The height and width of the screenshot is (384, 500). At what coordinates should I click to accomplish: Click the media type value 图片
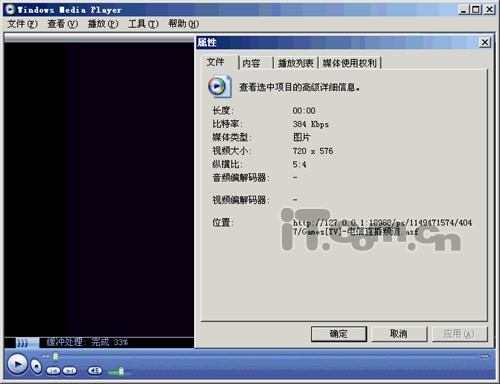[301, 137]
